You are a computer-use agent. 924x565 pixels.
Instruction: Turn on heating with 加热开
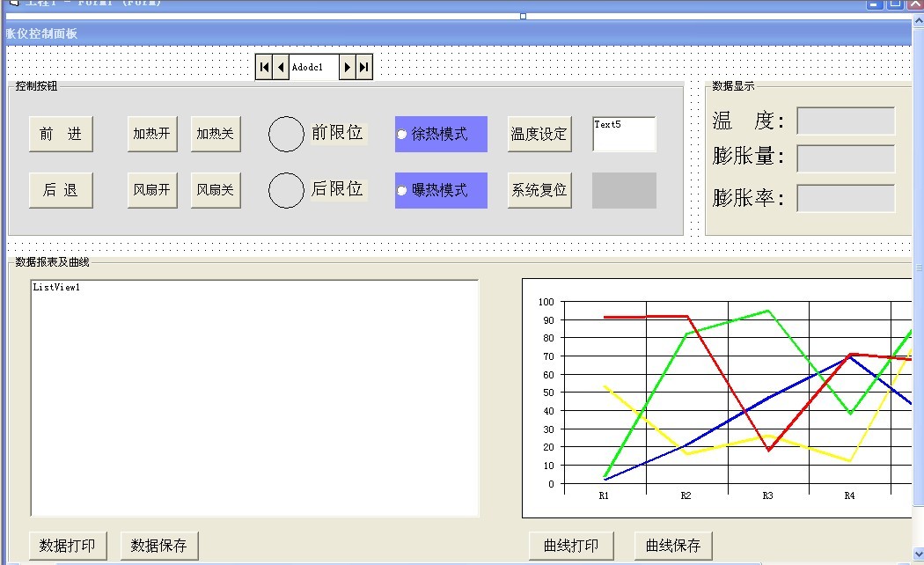[x=152, y=134]
